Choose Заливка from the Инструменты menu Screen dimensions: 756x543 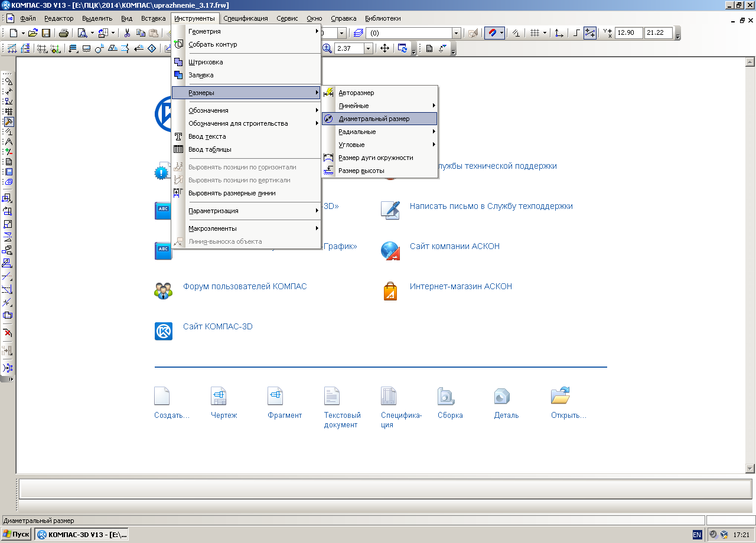pyautogui.click(x=246, y=75)
